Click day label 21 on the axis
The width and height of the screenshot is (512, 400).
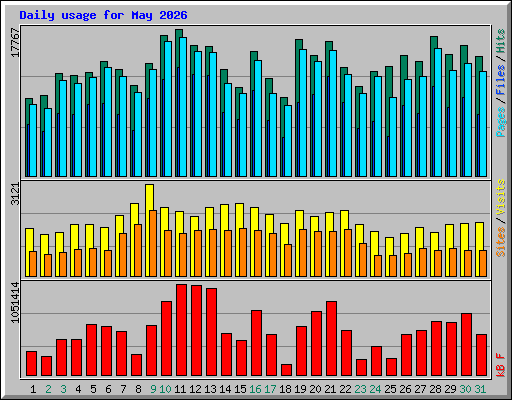(x=330, y=389)
